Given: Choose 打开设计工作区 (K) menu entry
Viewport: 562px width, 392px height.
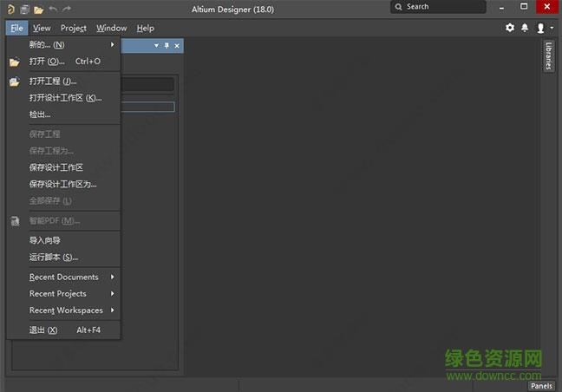Looking at the screenshot, I should (63, 98).
